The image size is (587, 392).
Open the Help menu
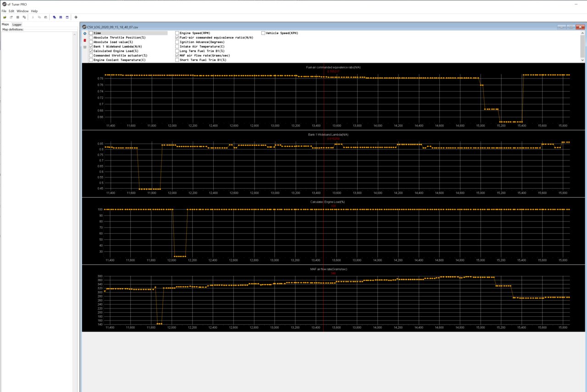pos(34,11)
